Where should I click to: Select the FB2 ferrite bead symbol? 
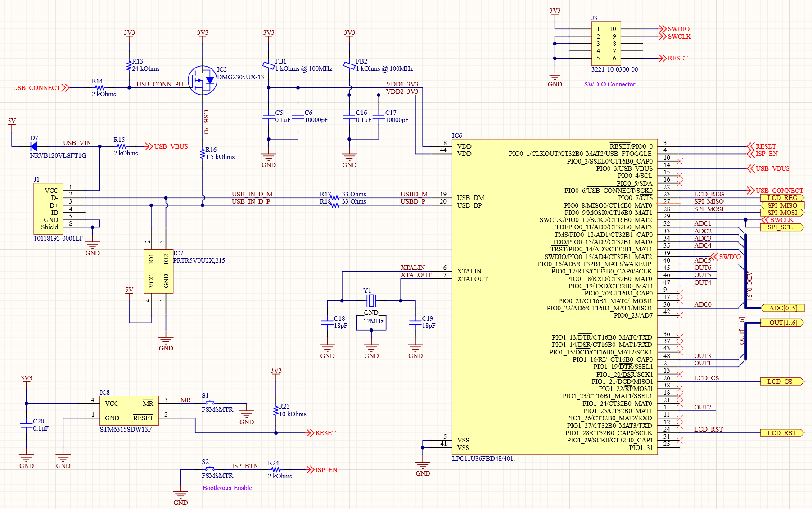[349, 66]
